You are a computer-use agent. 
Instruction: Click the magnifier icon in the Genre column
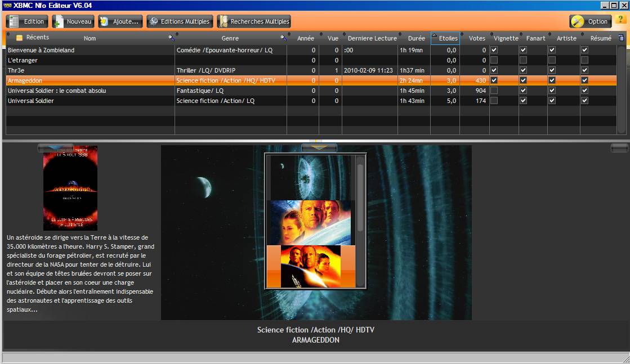pos(283,38)
